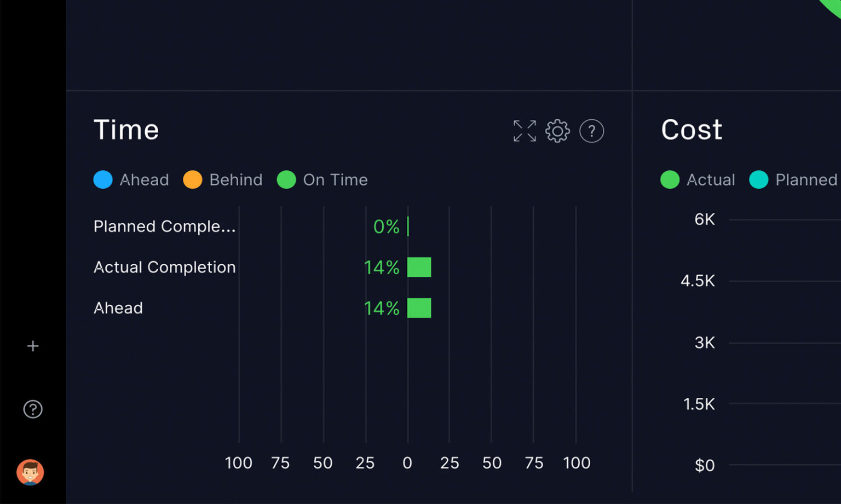841x504 pixels.
Task: Click the Actual Completion row label
Action: (164, 267)
